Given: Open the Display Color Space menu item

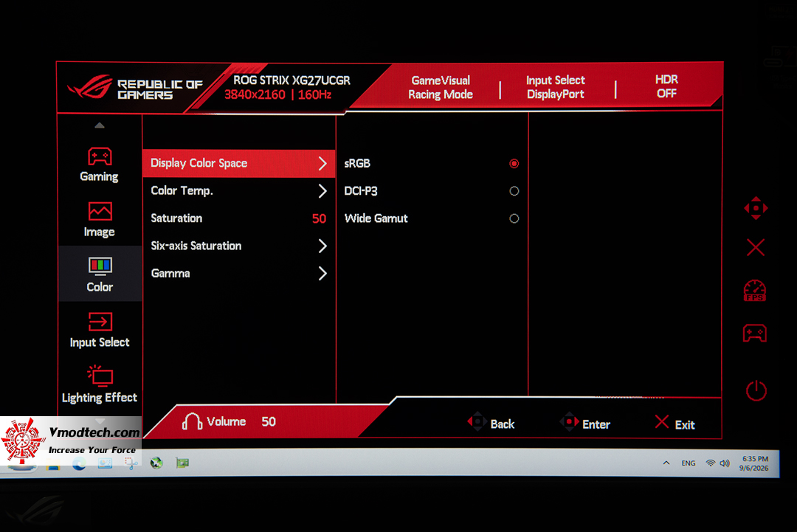Looking at the screenshot, I should 239,164.
